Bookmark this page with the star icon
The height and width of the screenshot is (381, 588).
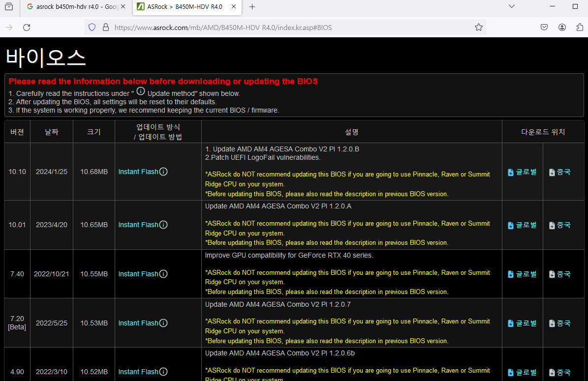[478, 28]
